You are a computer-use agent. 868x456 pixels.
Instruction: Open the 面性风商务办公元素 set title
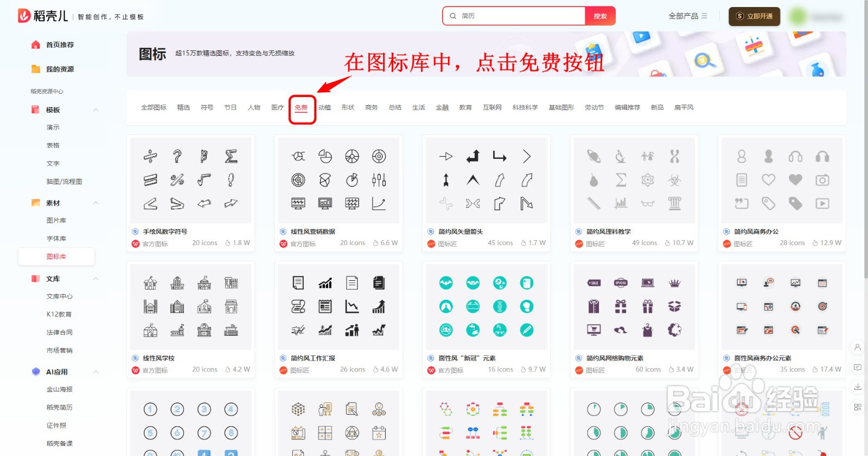coord(763,358)
